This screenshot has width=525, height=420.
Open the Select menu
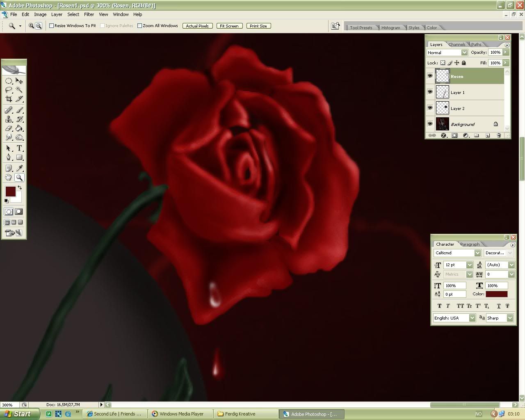pos(73,14)
